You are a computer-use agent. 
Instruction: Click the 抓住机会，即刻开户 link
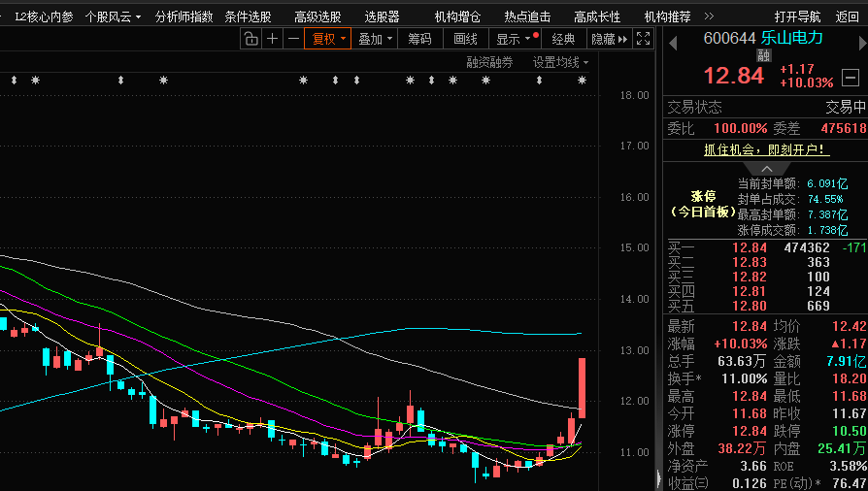point(765,149)
